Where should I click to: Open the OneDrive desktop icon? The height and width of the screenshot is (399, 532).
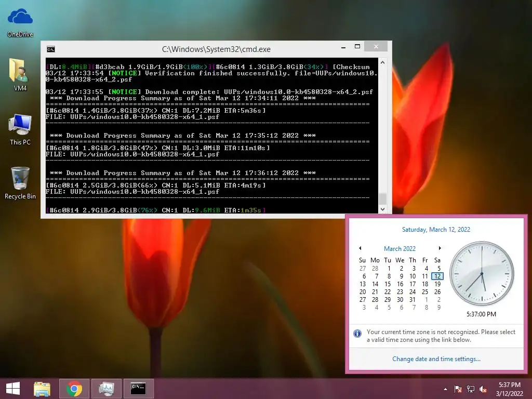click(20, 22)
